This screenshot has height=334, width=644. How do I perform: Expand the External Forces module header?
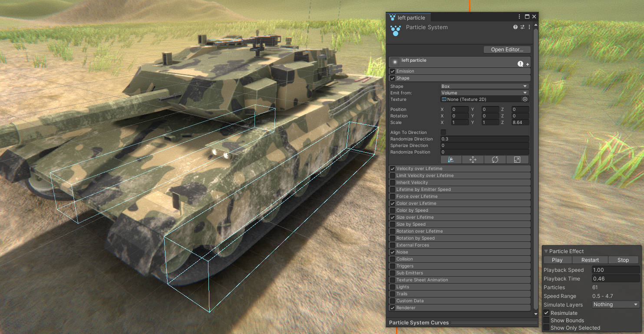459,245
